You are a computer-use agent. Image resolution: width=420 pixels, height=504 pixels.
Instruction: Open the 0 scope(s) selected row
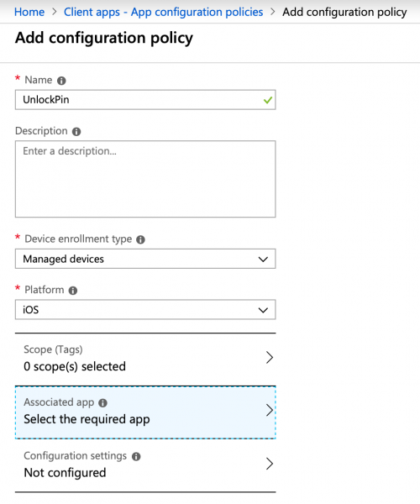[x=145, y=359]
